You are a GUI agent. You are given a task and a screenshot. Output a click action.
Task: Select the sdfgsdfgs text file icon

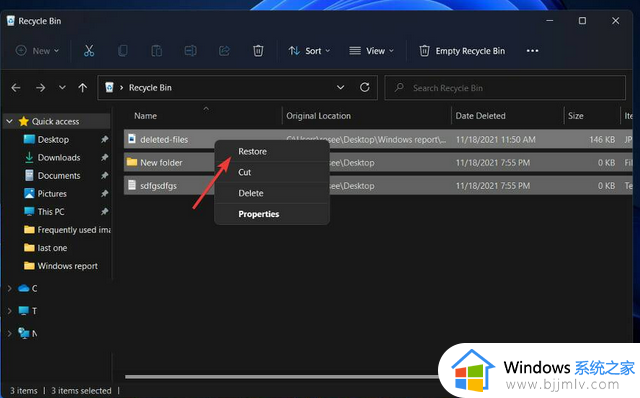131,185
